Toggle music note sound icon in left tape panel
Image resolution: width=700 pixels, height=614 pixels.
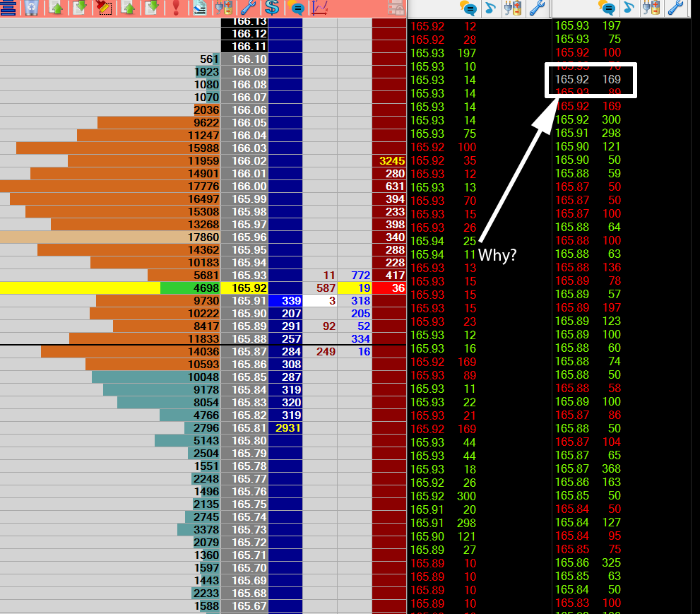[x=490, y=8]
